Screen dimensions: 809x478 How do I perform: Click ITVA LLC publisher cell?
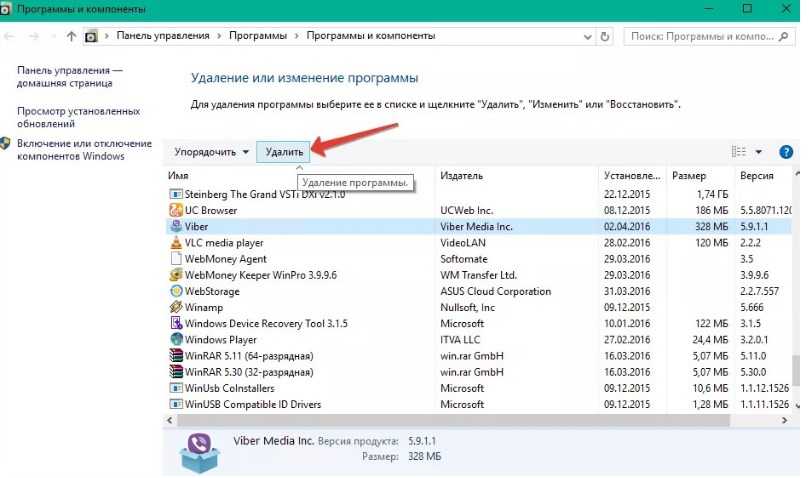tap(460, 339)
